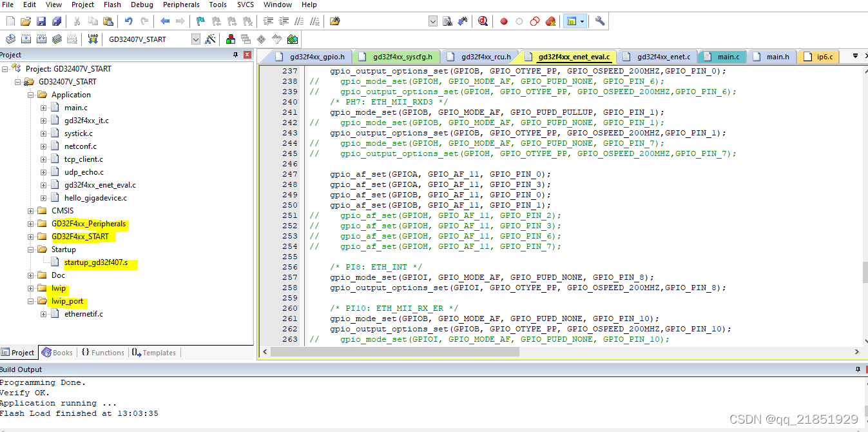
Task: Click the editor vertical scrollbar thumb
Action: click(865, 273)
